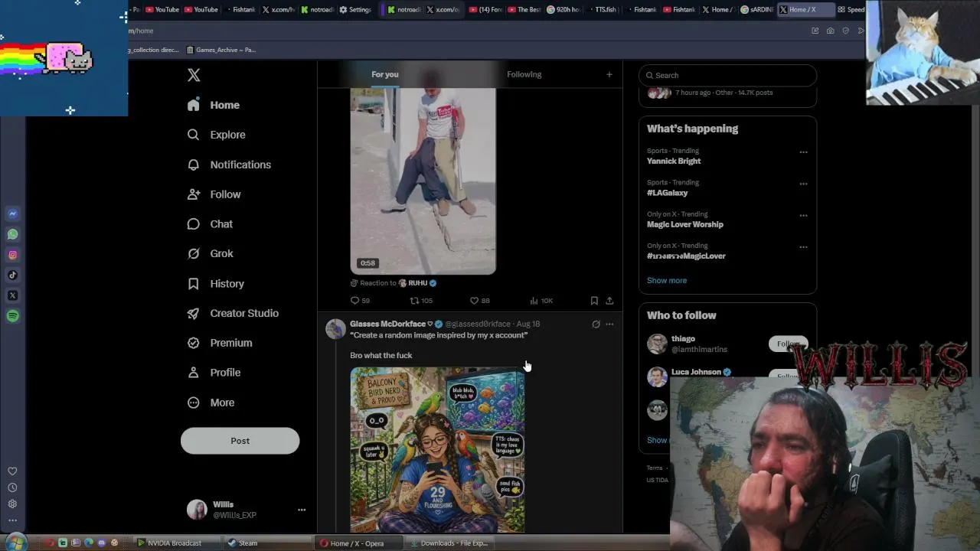Screen dimensions: 980x551
Task: Open Opera bookmarks heart icon
Action: coord(12,471)
